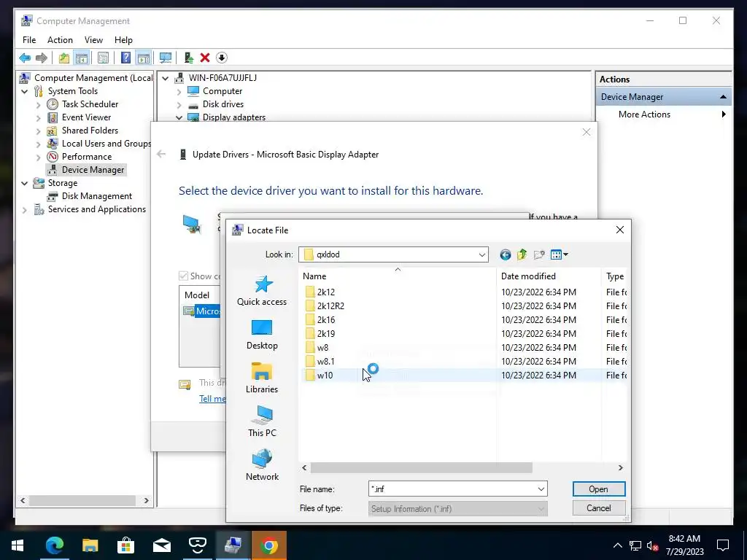The width and height of the screenshot is (747, 560).
Task: Select Desktop in Locate File sidebar
Action: (x=262, y=335)
